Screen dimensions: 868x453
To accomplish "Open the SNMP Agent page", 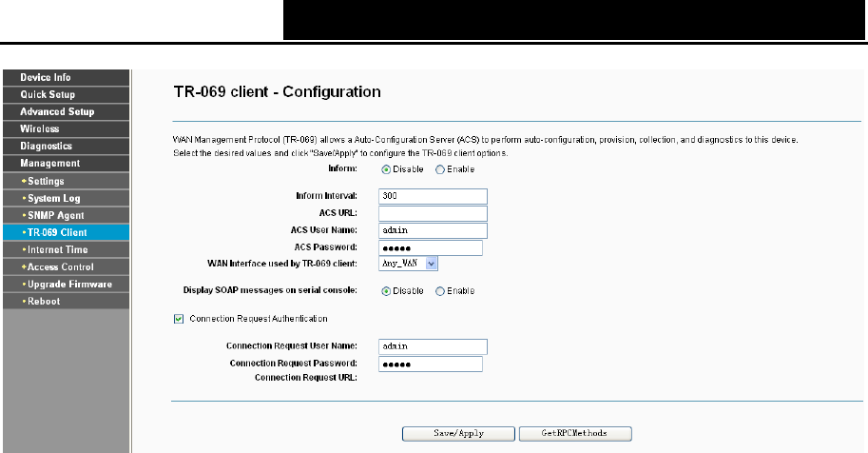I will 66,216.
